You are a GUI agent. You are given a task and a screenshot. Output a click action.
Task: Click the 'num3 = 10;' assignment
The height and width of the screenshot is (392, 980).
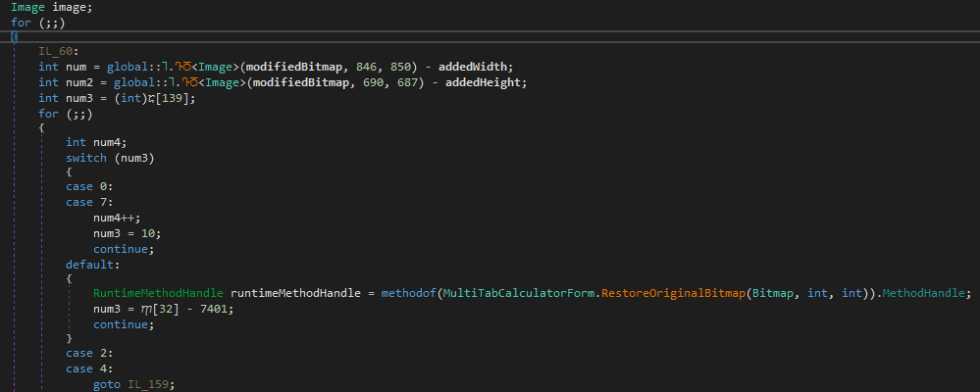click(x=127, y=233)
